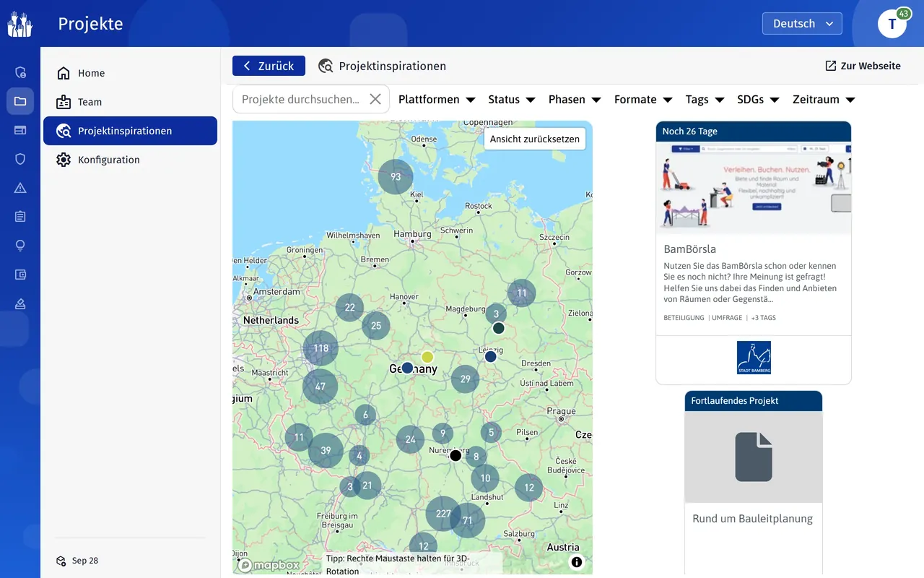The width and height of the screenshot is (924, 578).
Task: Open the BamBörsla card preview image
Action: tap(754, 188)
